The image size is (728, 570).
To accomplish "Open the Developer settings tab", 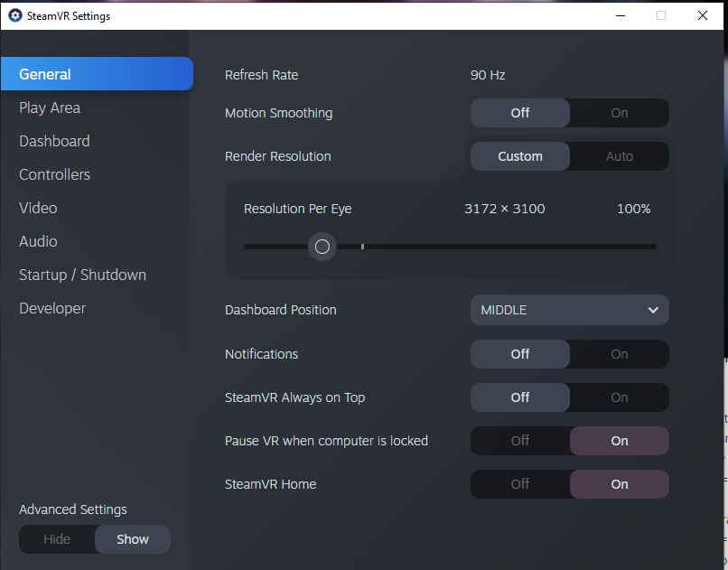I will (x=52, y=308).
